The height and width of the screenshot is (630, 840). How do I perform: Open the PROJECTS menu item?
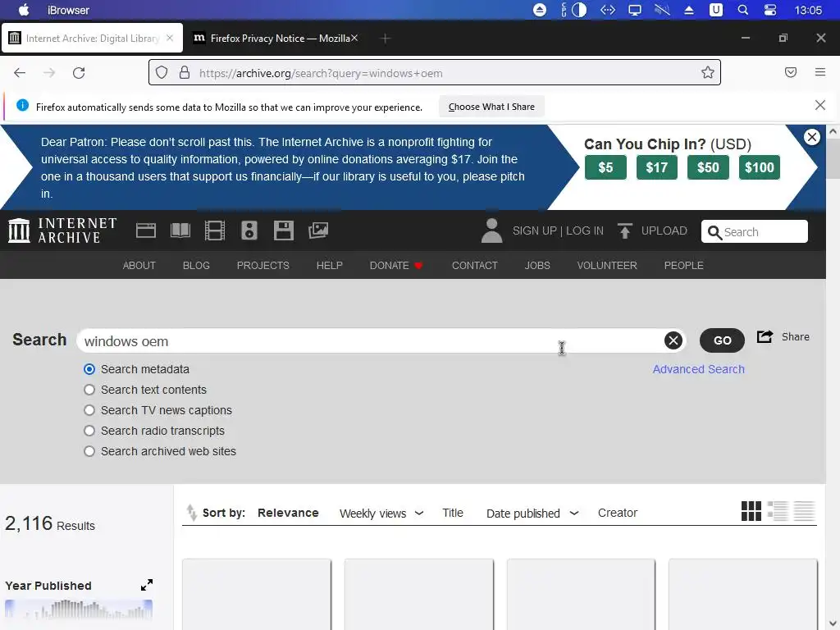pos(263,265)
